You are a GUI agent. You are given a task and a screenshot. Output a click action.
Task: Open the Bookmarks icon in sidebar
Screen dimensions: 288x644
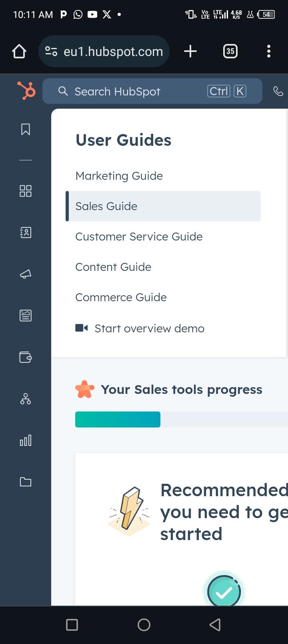pos(26,129)
